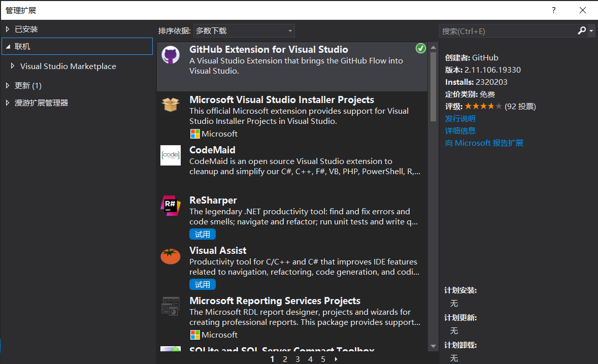This screenshot has height=364, width=598.
Task: Click the 计划安装: label
Action: pyautogui.click(x=461, y=290)
